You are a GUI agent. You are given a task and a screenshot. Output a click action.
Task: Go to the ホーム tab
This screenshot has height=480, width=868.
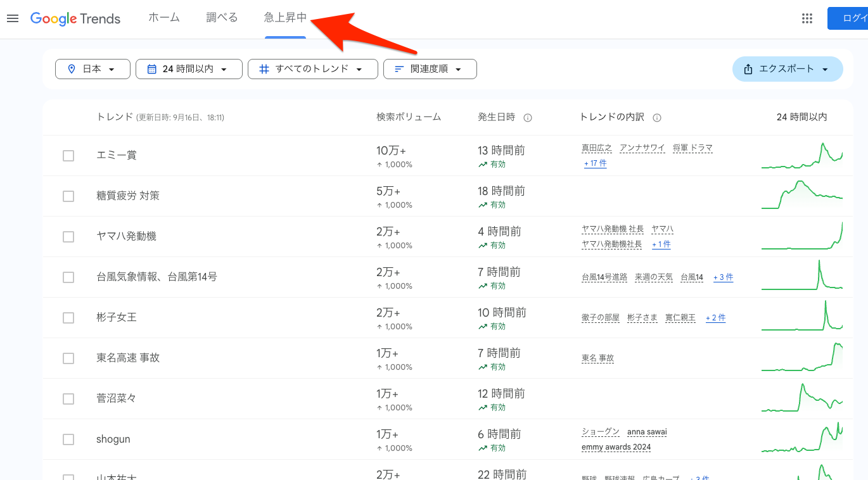[x=164, y=18]
